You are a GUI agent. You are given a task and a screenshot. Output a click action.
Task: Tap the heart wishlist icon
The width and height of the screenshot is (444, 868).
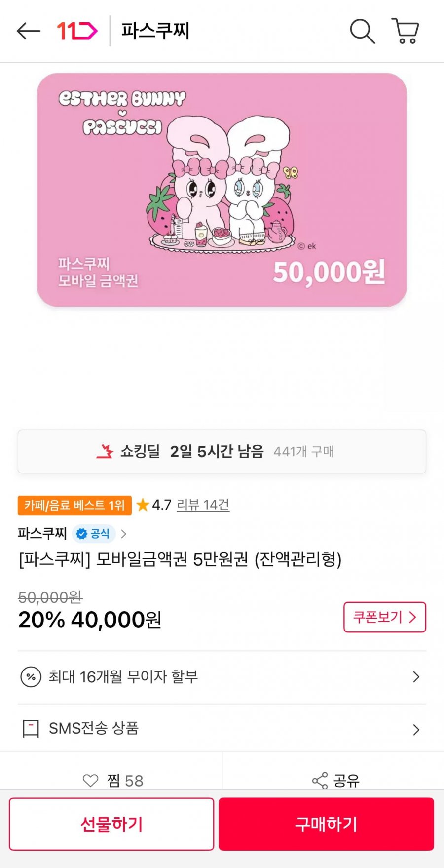[90, 780]
